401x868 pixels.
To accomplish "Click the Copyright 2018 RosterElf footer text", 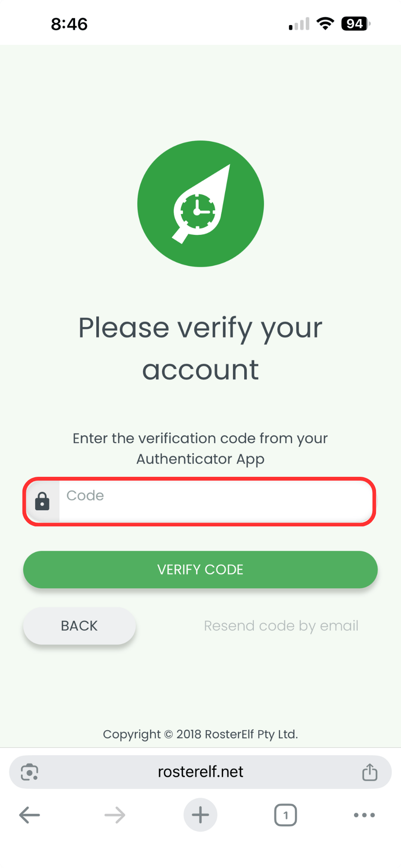I will click(x=200, y=734).
